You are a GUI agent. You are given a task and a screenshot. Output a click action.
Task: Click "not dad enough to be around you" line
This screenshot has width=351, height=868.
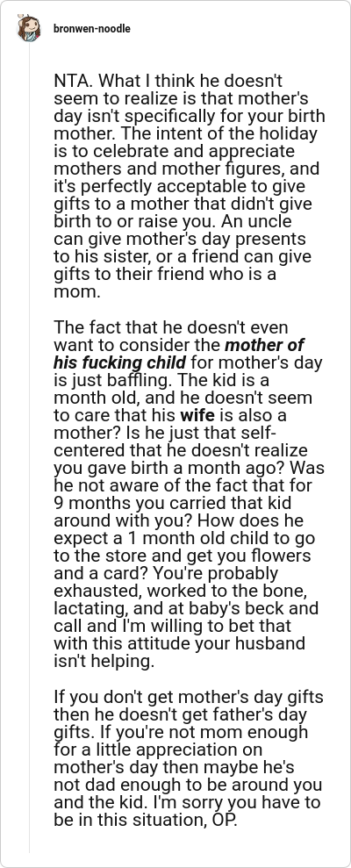coord(188,785)
